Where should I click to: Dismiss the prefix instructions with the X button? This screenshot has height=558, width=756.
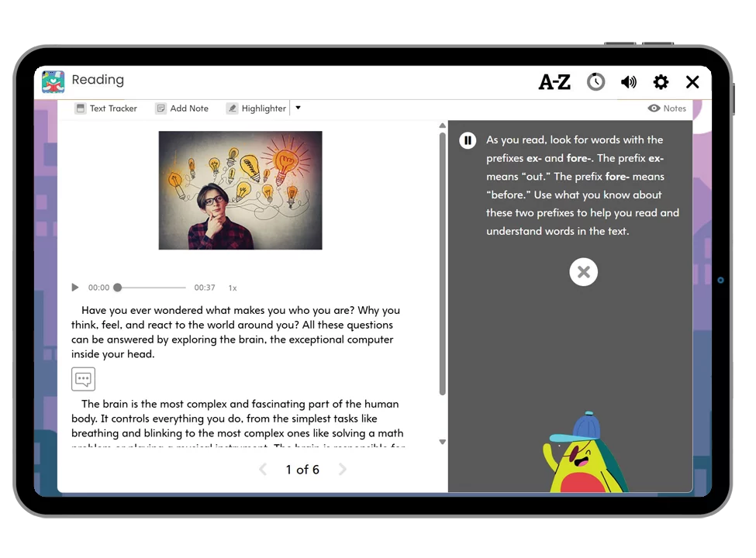click(583, 272)
